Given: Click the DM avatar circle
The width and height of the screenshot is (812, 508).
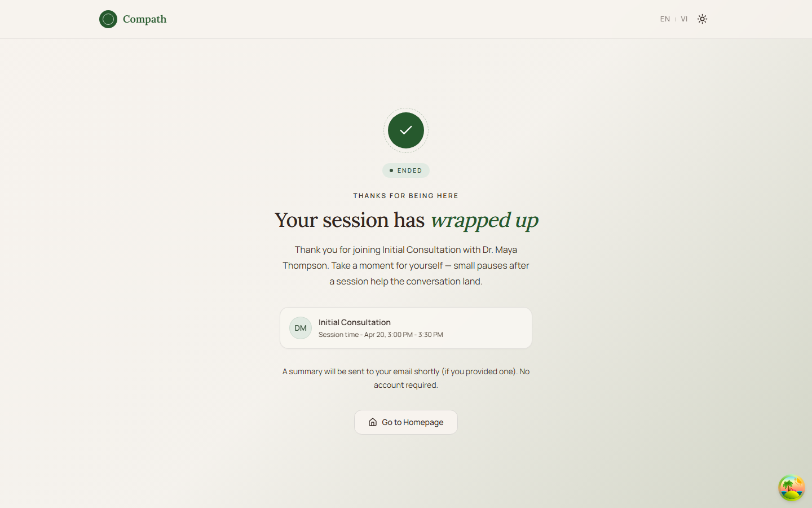Looking at the screenshot, I should click(x=301, y=328).
